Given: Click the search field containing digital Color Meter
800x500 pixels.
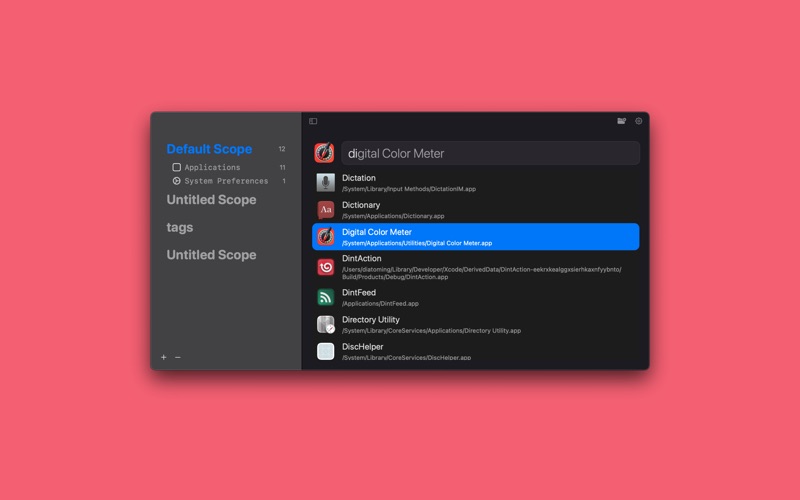Looking at the screenshot, I should click(x=490, y=153).
